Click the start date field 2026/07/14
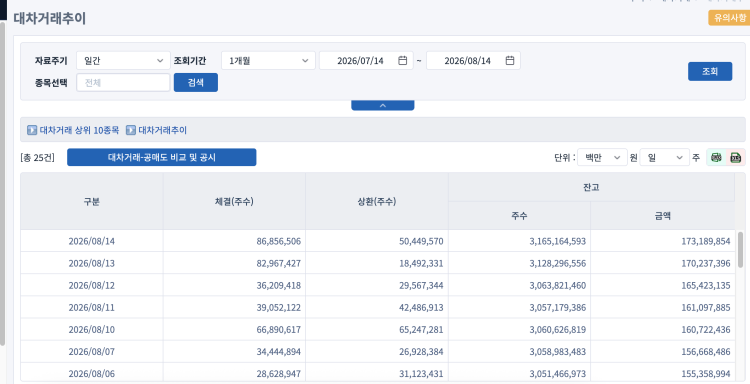The width and height of the screenshot is (750, 384). pos(366,61)
